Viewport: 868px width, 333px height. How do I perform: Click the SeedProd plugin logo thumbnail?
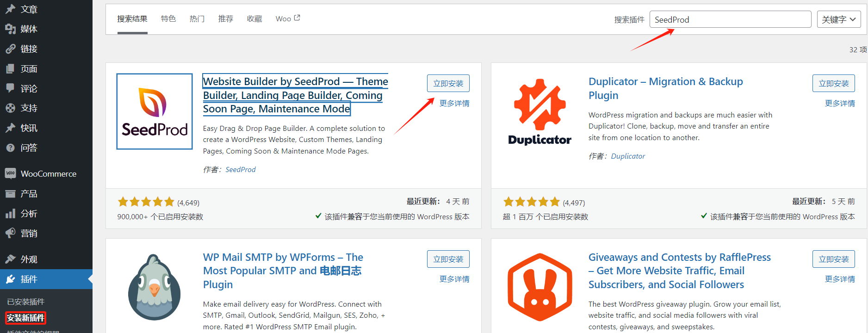point(155,111)
